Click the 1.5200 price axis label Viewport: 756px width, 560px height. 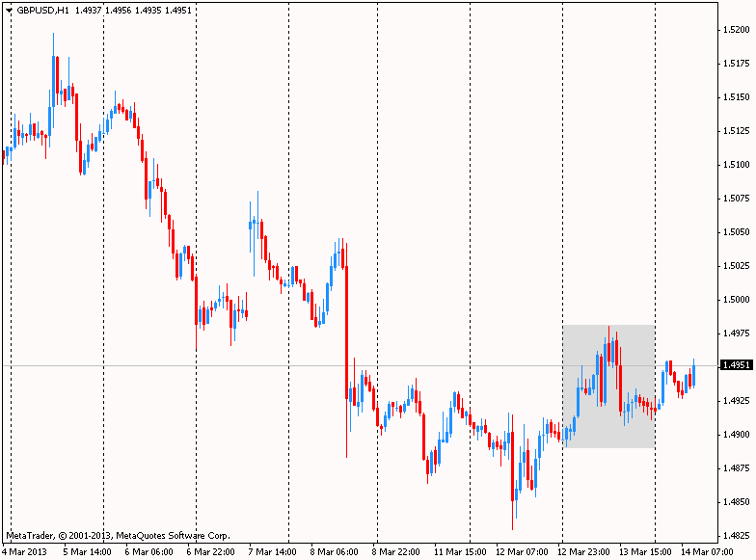(737, 29)
